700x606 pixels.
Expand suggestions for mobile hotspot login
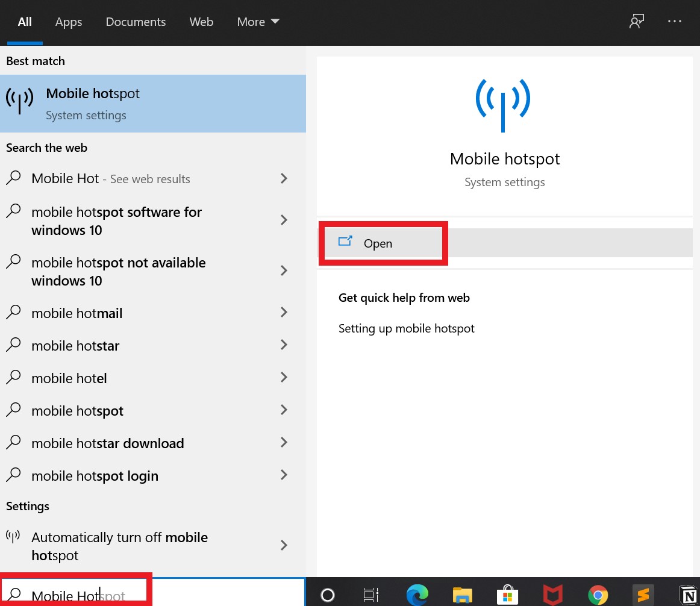point(283,475)
